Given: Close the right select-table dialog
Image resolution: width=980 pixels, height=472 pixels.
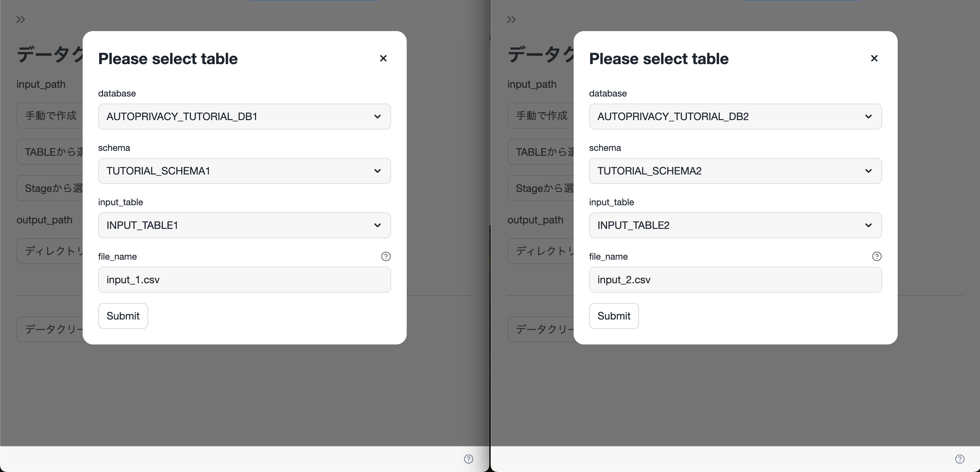Looking at the screenshot, I should pos(874,58).
